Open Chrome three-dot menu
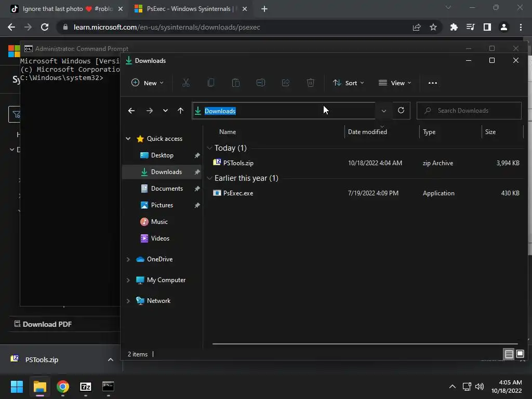Screen dimensions: 532x399 pos(521,27)
